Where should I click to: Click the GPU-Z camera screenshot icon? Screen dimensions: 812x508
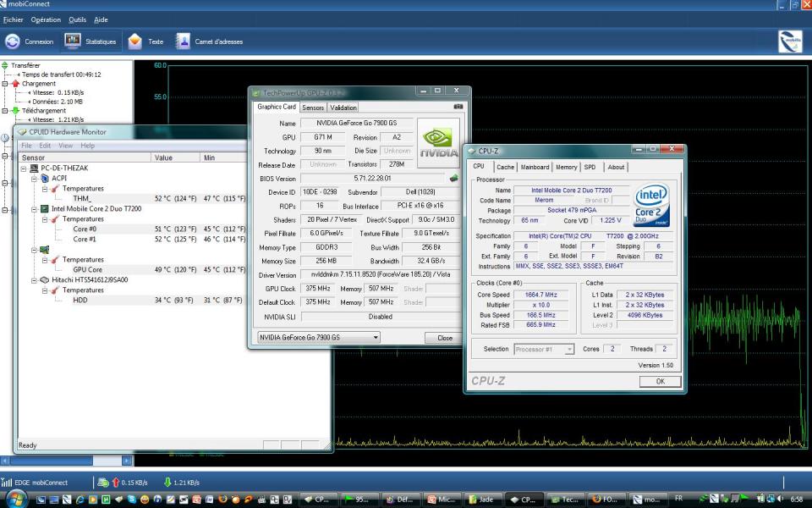click(458, 107)
